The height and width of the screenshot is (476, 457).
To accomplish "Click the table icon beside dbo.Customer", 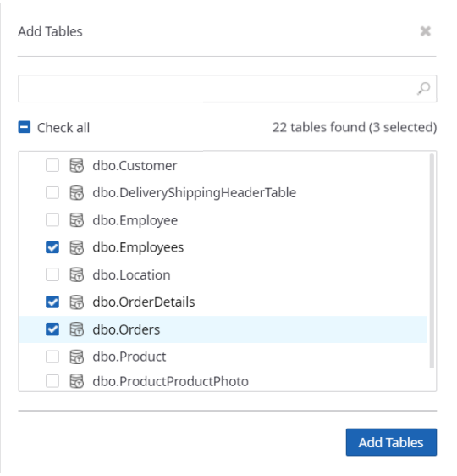I will (x=76, y=166).
